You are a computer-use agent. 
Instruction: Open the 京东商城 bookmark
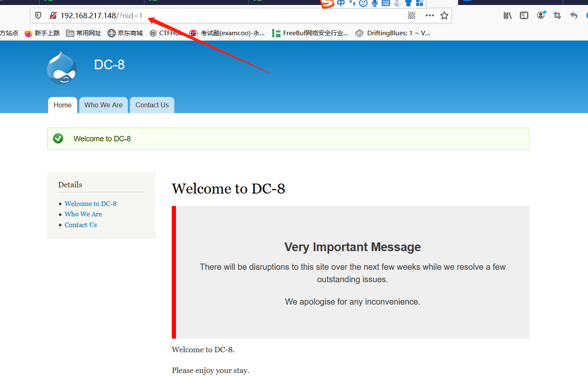click(125, 33)
